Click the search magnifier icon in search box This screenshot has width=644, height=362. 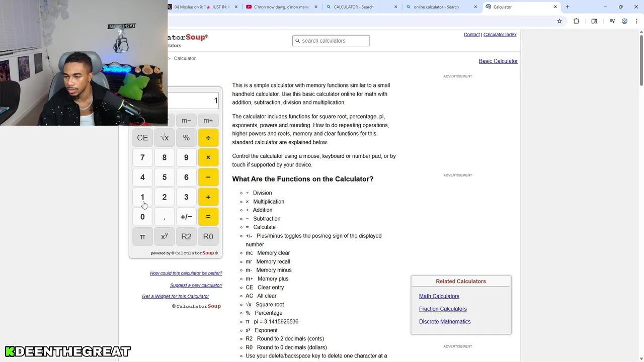click(x=297, y=41)
